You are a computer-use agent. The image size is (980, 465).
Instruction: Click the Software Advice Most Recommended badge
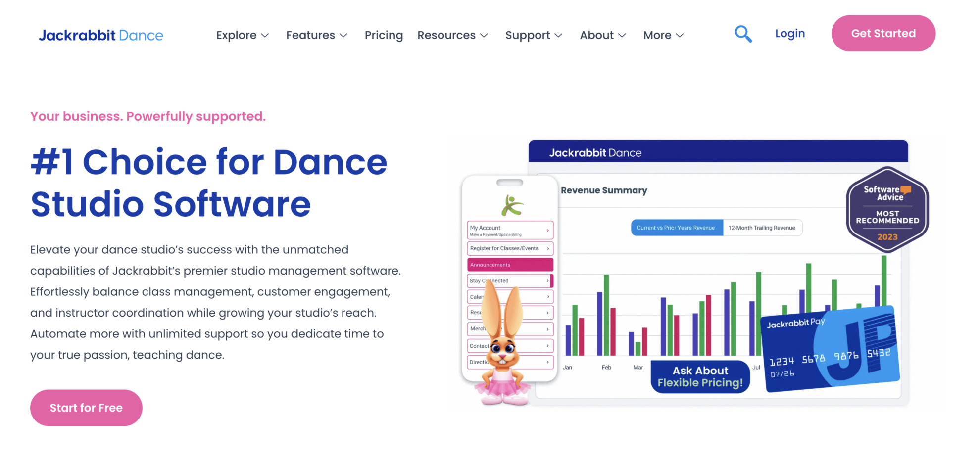(x=887, y=210)
